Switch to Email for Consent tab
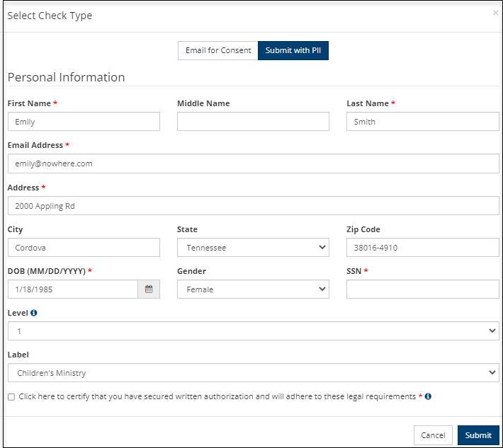Viewport: 503px width, 448px height. pyautogui.click(x=218, y=51)
